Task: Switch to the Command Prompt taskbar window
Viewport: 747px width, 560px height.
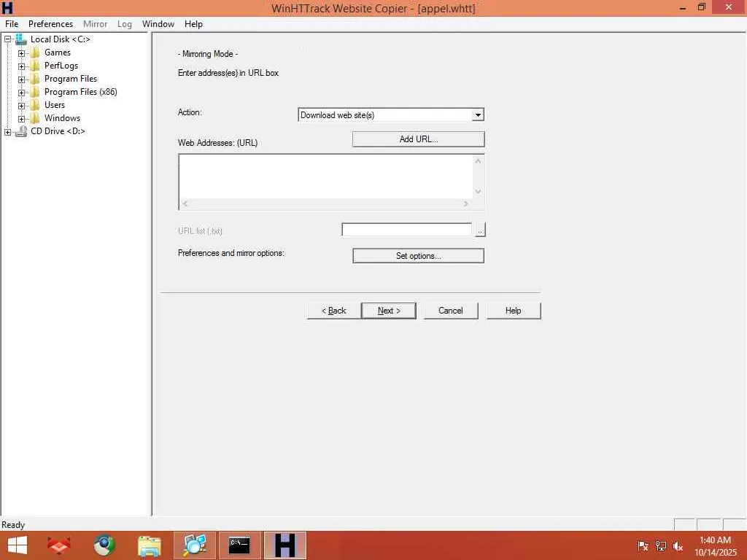Action: (239, 545)
